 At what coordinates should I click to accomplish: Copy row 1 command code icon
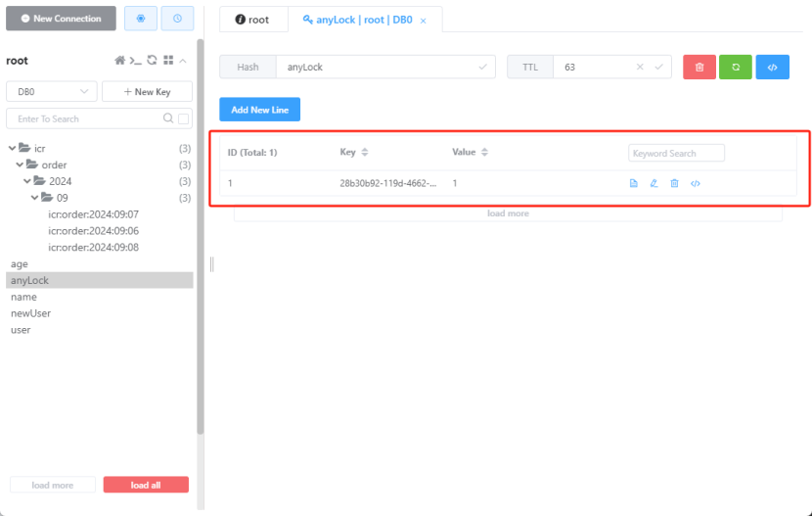tap(695, 183)
